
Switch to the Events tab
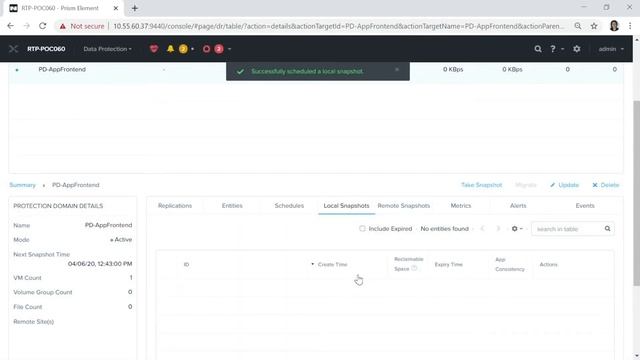point(585,206)
